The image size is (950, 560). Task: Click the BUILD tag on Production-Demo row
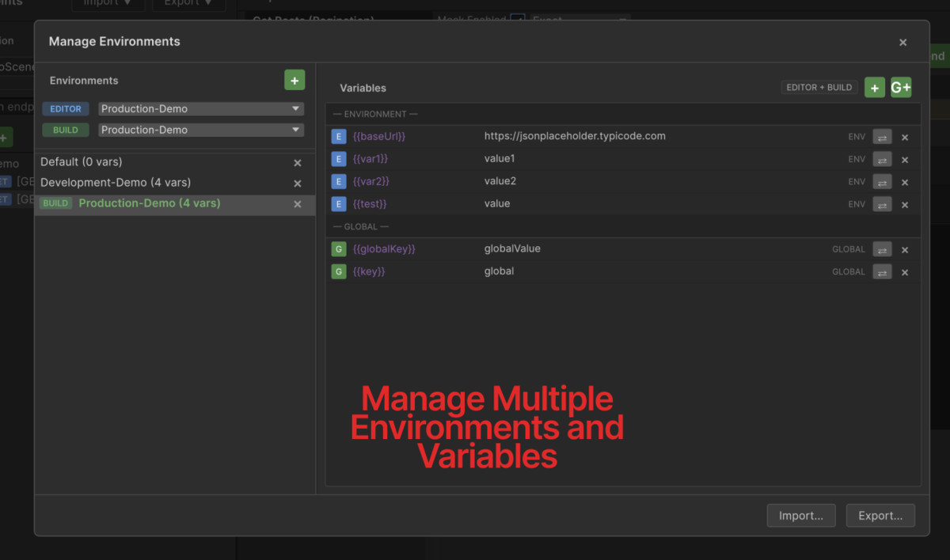point(55,203)
